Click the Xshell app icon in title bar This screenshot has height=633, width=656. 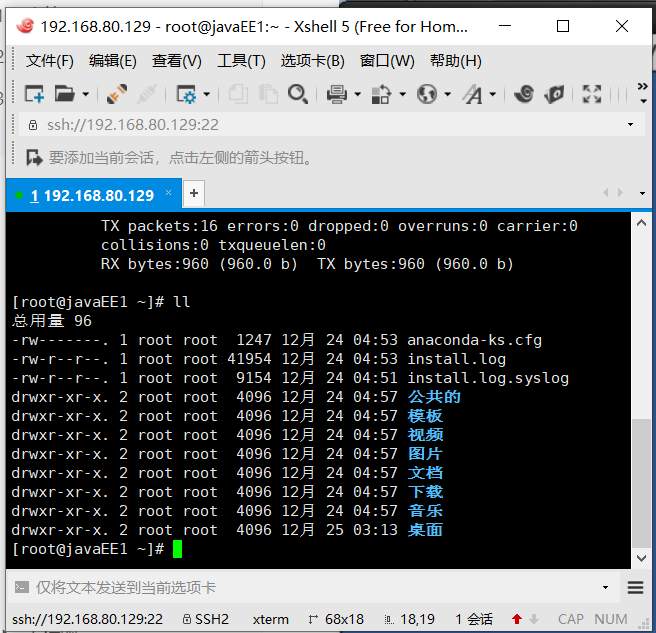(25, 26)
